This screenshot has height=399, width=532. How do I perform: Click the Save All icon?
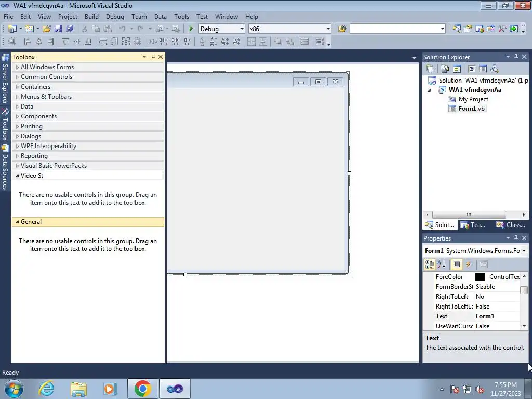point(70,29)
